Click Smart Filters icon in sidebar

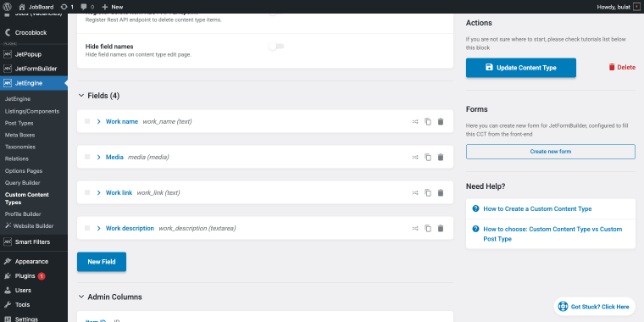pos(8,241)
